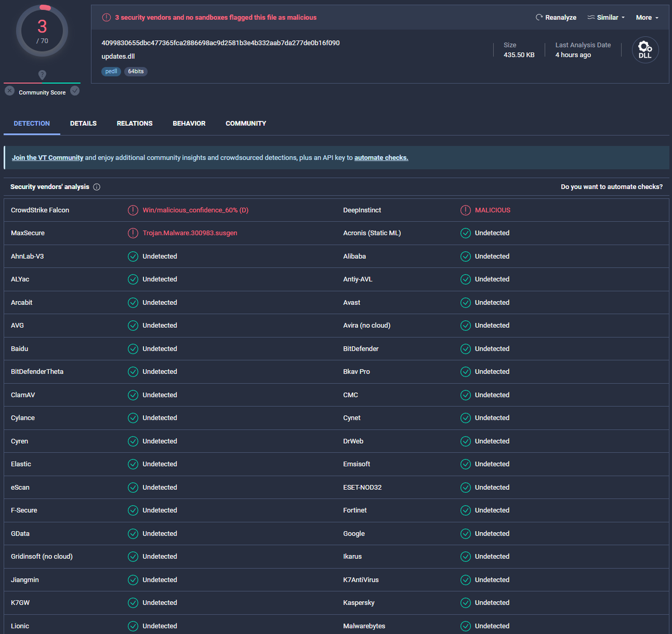Image resolution: width=672 pixels, height=634 pixels.
Task: Click the DeepInstinct MALICIOUS result text
Action: 493,210
